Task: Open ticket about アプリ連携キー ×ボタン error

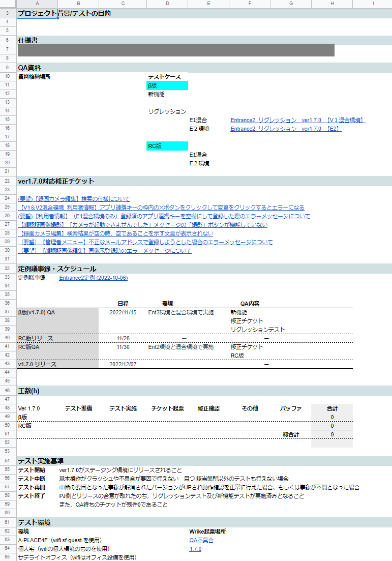Action: (x=161, y=208)
